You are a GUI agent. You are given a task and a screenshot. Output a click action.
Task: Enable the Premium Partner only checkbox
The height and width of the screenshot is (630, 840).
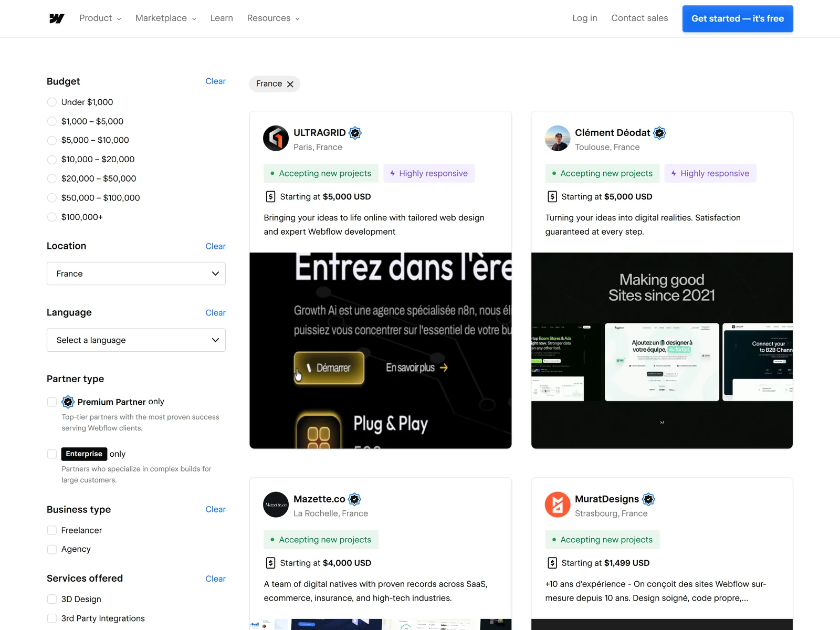52,402
